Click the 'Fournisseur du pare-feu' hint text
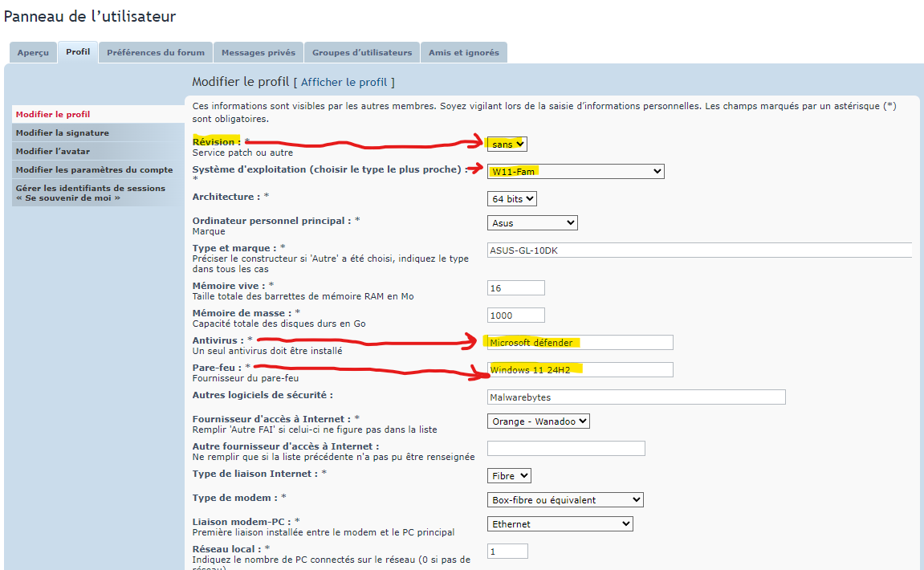 246,378
